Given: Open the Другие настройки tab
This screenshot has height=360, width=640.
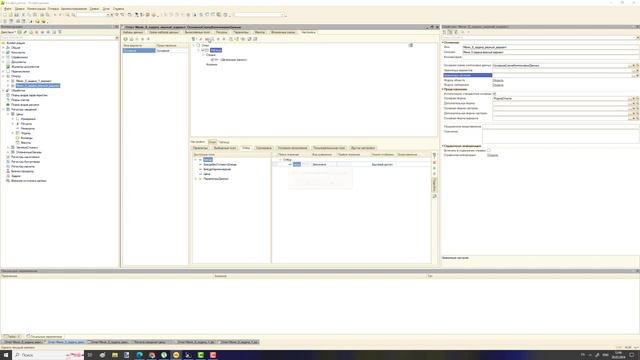Looking at the screenshot, I should click(362, 148).
